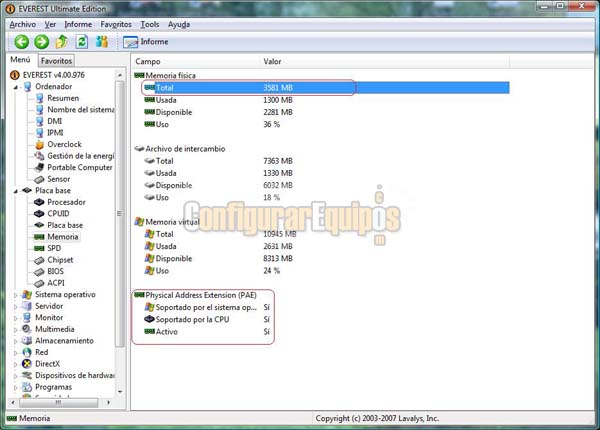Select Resumen in the tree
The height and width of the screenshot is (430, 600).
point(63,98)
